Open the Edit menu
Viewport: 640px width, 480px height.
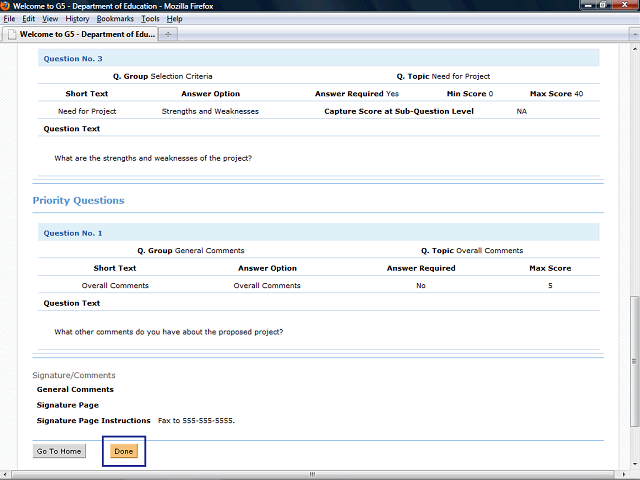point(28,19)
